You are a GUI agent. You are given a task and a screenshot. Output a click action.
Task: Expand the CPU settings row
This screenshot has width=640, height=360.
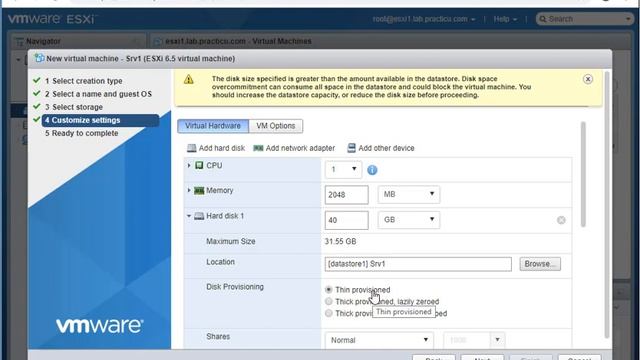[x=189, y=165]
